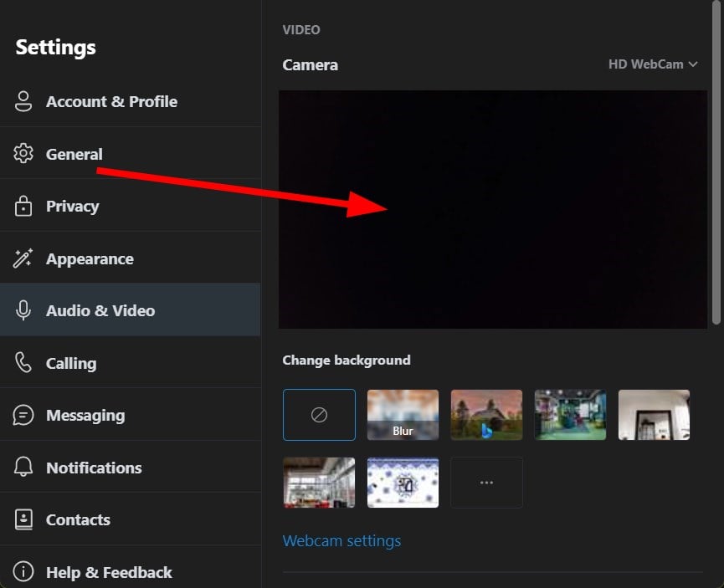Click the Appearance magic wand icon

pos(23,258)
